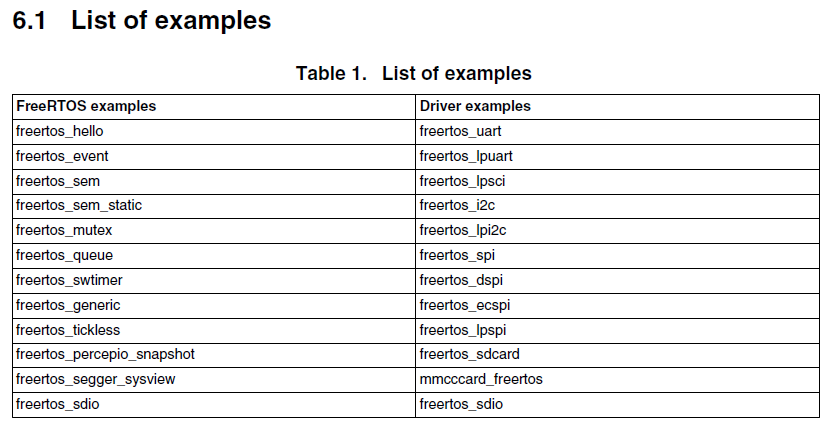833x431 pixels.
Task: Select the freertos_swtimer cell
Action: pyautogui.click(x=70, y=280)
